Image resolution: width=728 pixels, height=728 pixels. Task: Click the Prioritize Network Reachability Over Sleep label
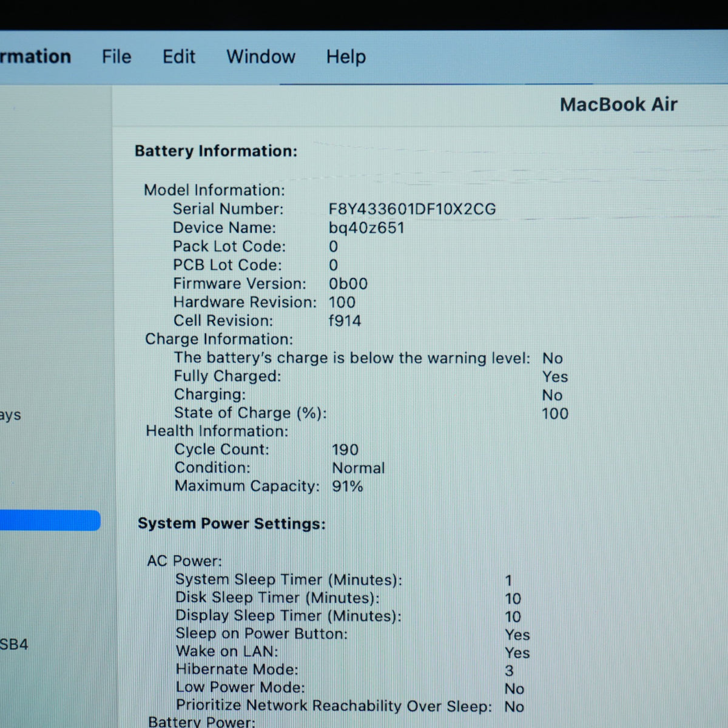pos(334,706)
